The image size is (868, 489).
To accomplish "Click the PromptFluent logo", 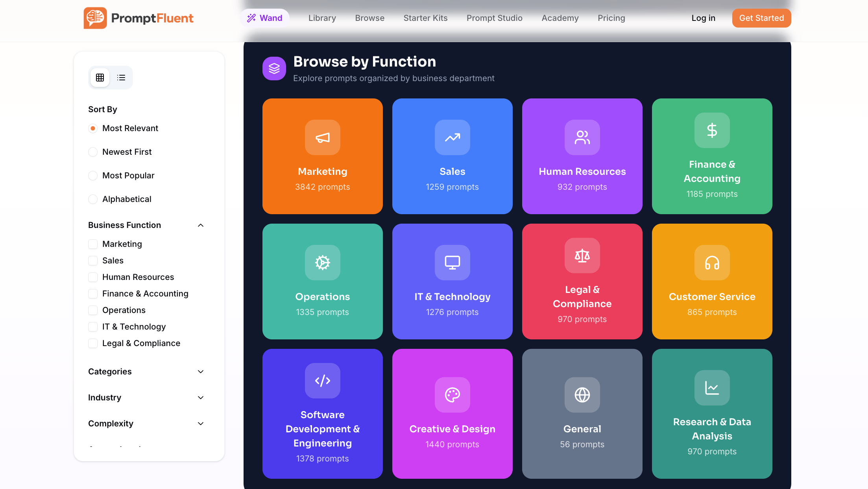I will [x=139, y=18].
